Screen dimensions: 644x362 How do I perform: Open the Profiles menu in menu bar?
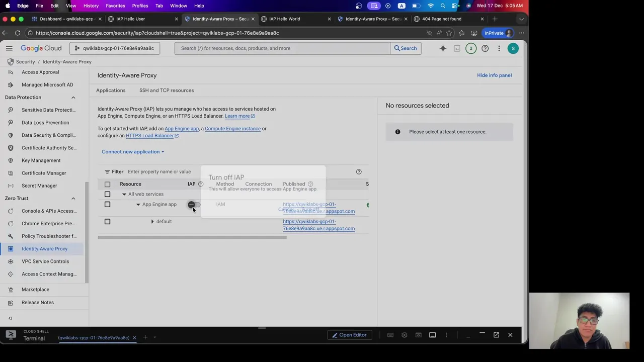pyautogui.click(x=140, y=6)
